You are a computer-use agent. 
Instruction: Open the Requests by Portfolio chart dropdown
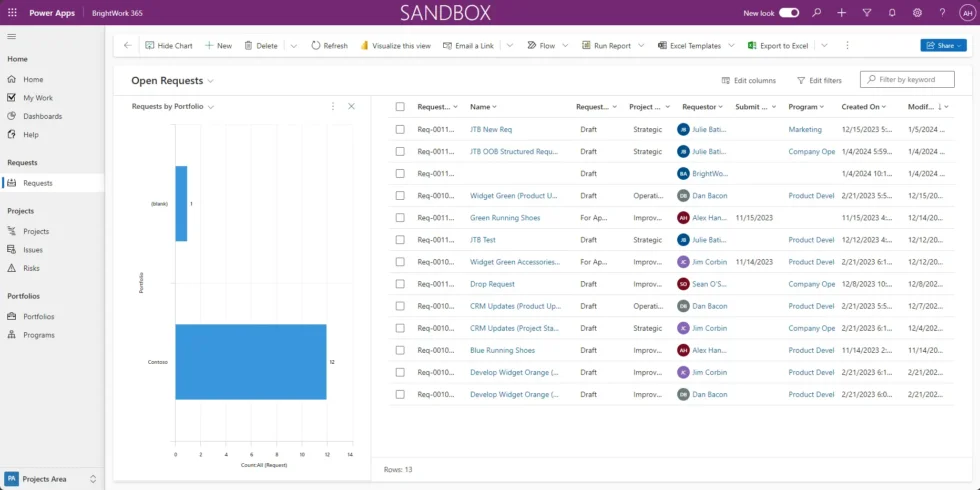[211, 106]
